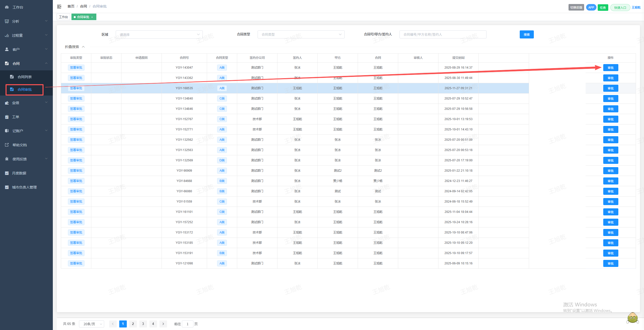Toggle the sidebar collapse hamburger icon

click(59, 7)
